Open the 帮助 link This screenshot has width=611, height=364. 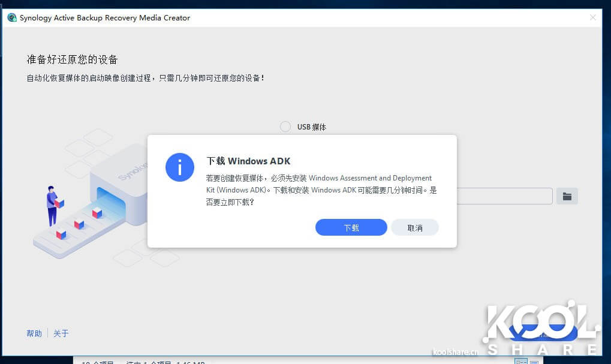click(34, 333)
